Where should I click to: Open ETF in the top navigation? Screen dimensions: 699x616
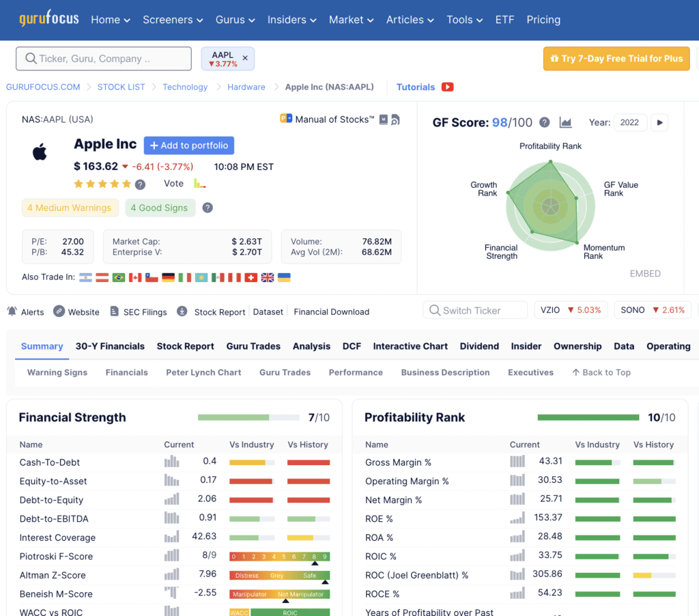tap(504, 20)
